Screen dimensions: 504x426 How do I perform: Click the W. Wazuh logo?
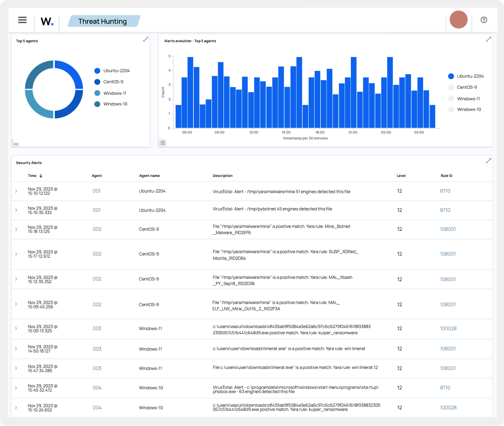pyautogui.click(x=47, y=21)
